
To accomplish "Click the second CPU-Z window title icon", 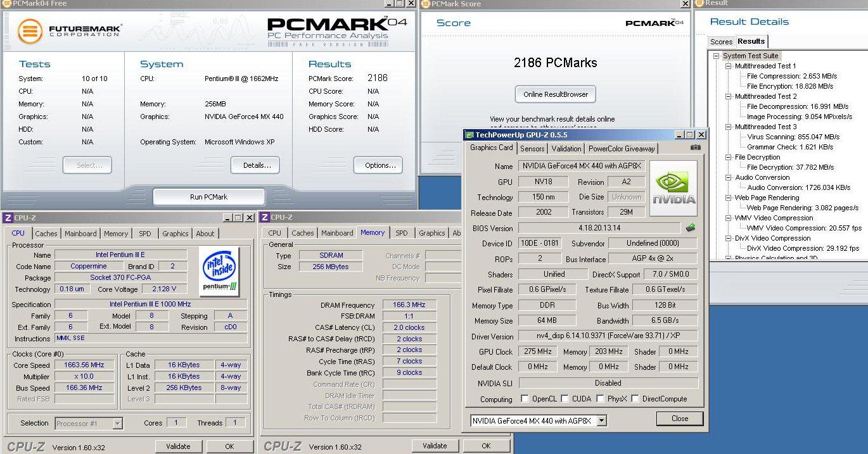I will [x=265, y=217].
